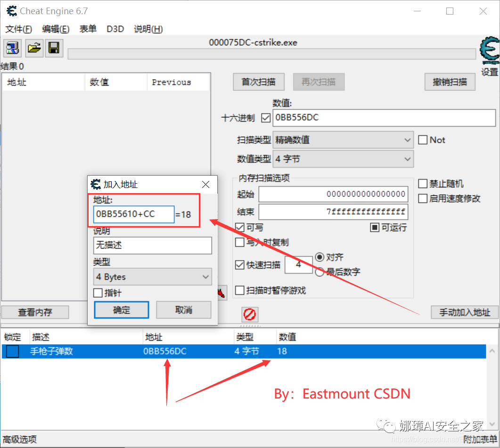Open the 编辑(E) menu

(x=56, y=29)
